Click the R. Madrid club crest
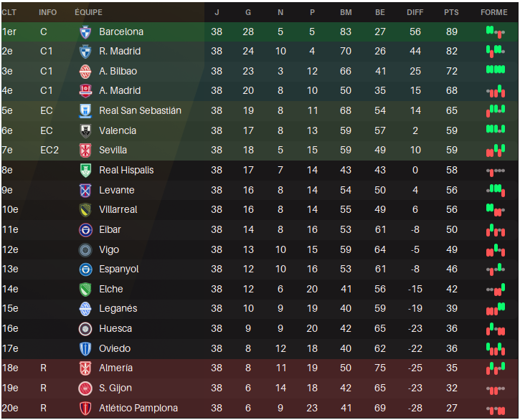 [x=85, y=52]
